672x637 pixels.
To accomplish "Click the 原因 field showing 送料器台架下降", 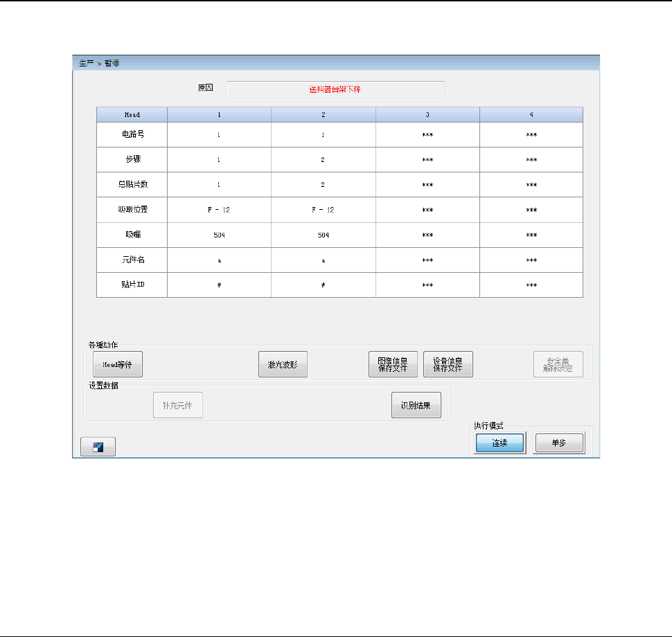I will tap(335, 89).
